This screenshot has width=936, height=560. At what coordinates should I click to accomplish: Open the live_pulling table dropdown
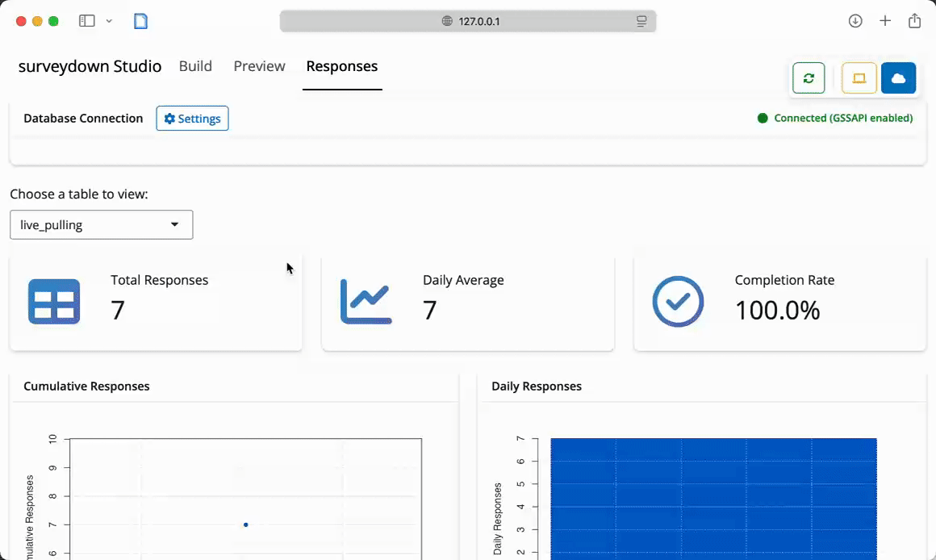pyautogui.click(x=102, y=225)
